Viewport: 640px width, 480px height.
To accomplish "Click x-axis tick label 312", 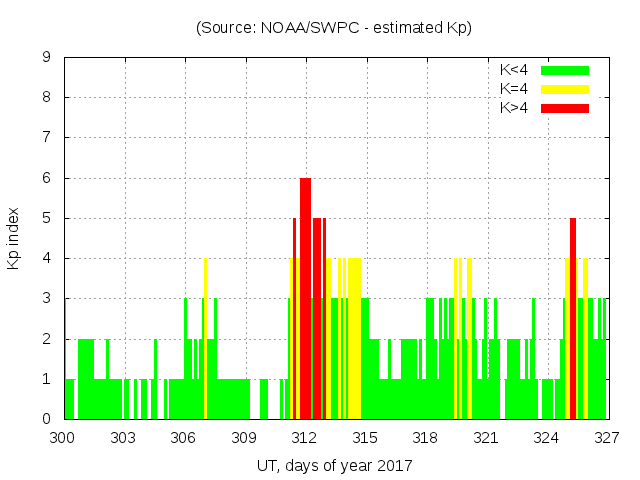I will click(x=304, y=438).
